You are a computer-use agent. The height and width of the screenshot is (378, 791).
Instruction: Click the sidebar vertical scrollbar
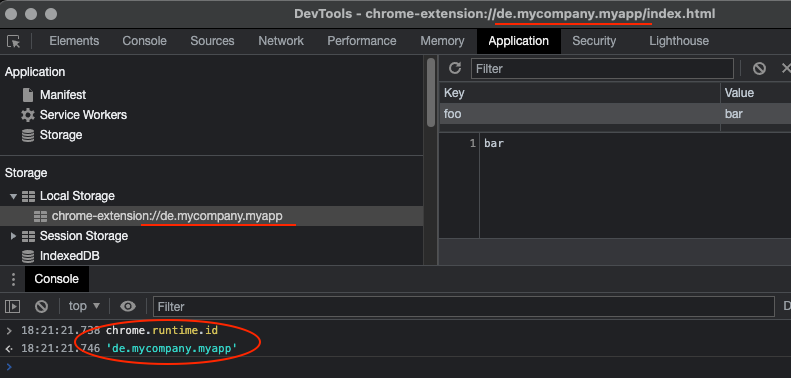click(431, 92)
